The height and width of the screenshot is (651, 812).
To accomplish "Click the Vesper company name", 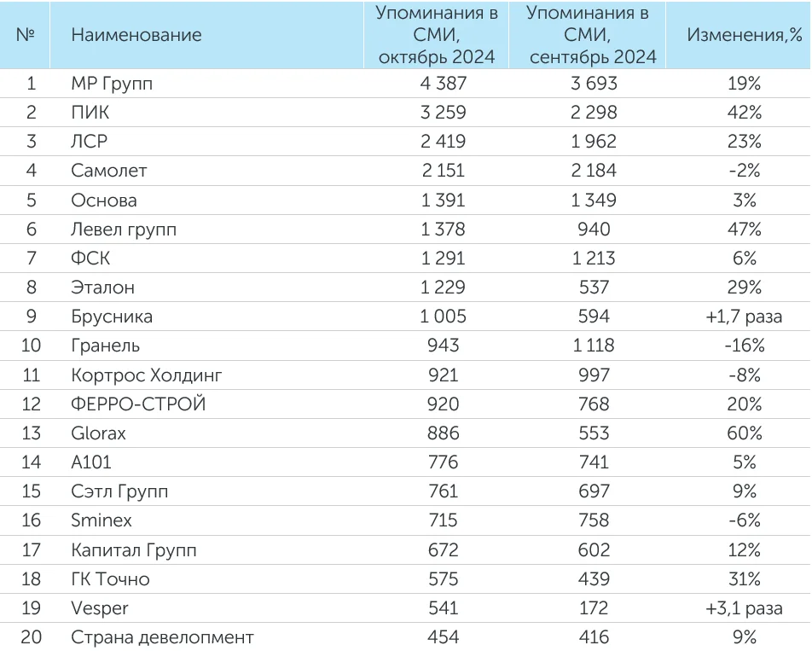I will point(100,608).
